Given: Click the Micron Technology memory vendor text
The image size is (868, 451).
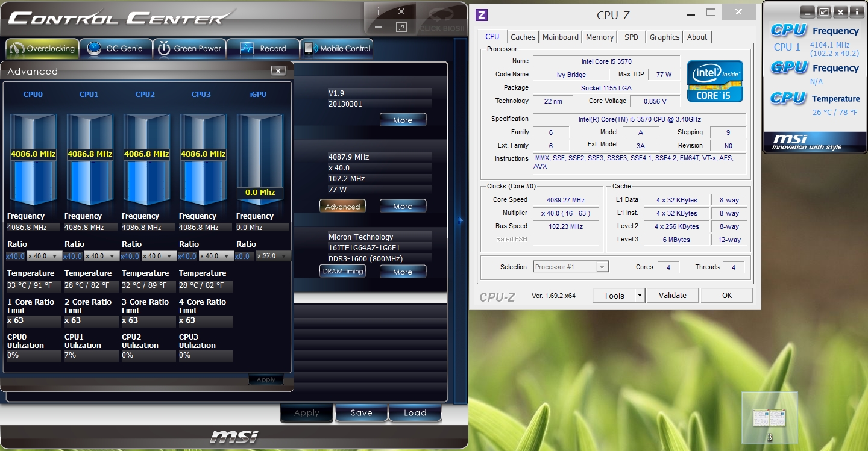Looking at the screenshot, I should pyautogui.click(x=360, y=237).
